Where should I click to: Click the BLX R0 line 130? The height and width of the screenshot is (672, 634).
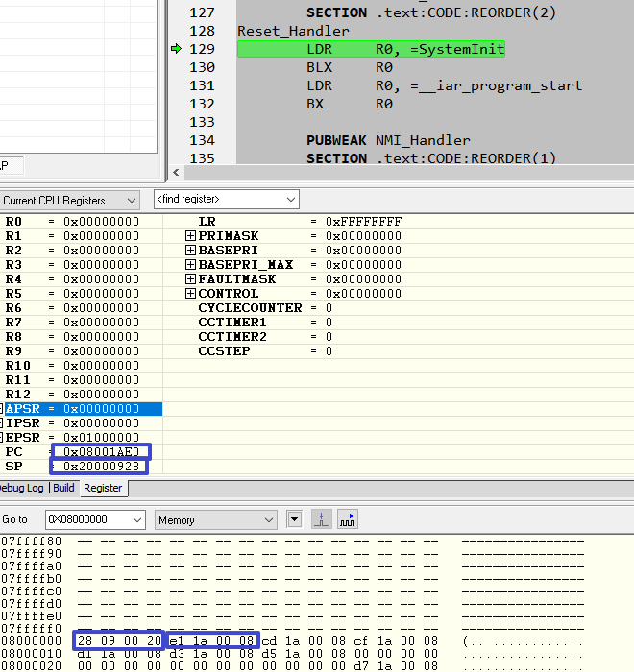[350, 67]
